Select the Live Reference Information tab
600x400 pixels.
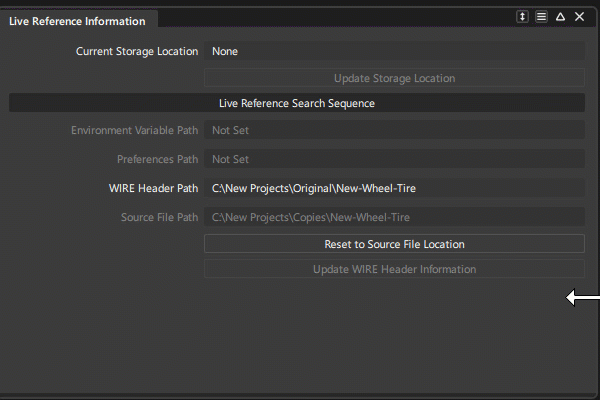77,21
